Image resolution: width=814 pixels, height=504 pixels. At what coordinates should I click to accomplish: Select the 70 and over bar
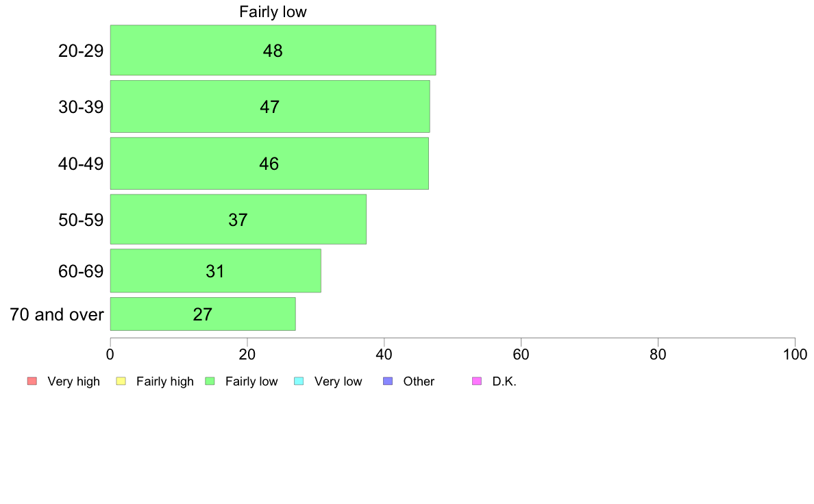[203, 314]
